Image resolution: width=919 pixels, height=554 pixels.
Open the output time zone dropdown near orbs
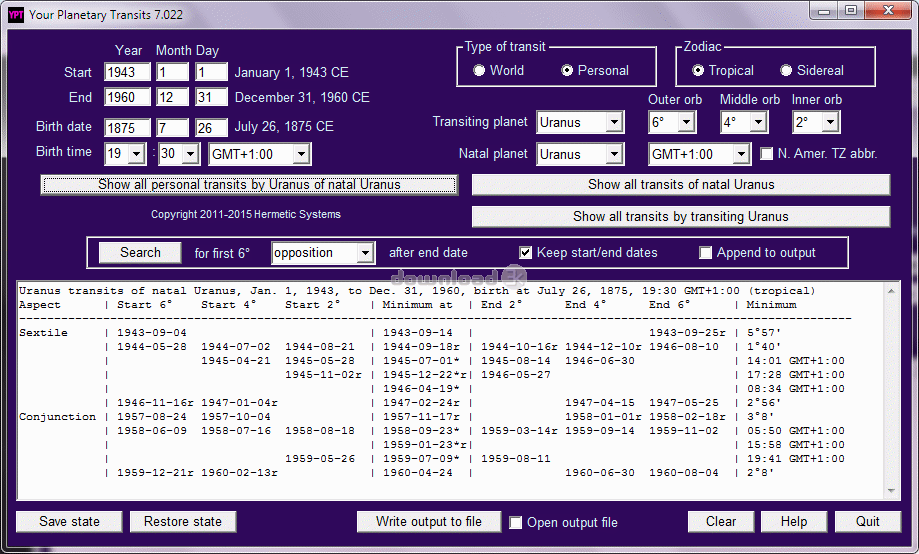tap(741, 154)
